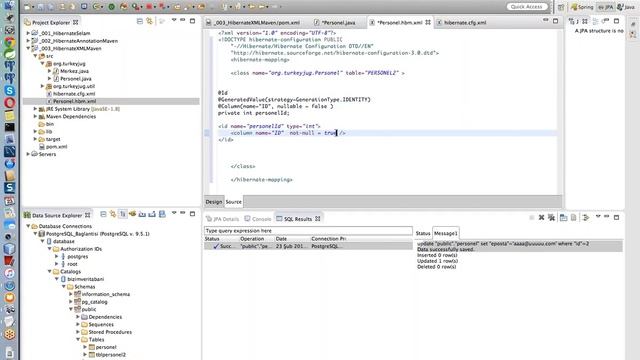Open Skype from the dock

click(x=10, y=91)
